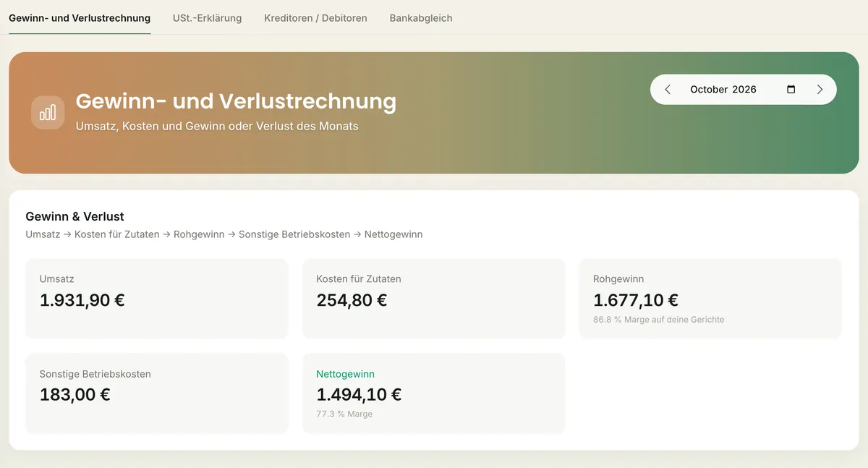Click the large Gewinn- und Verlustrechnung banner title
The width and height of the screenshot is (868, 468).
236,101
